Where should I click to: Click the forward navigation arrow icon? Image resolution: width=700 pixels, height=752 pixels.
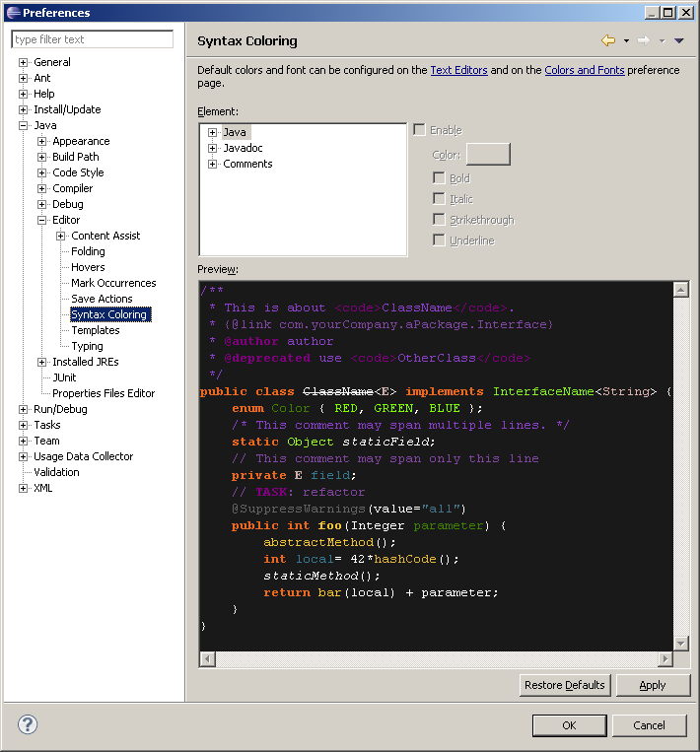[644, 40]
